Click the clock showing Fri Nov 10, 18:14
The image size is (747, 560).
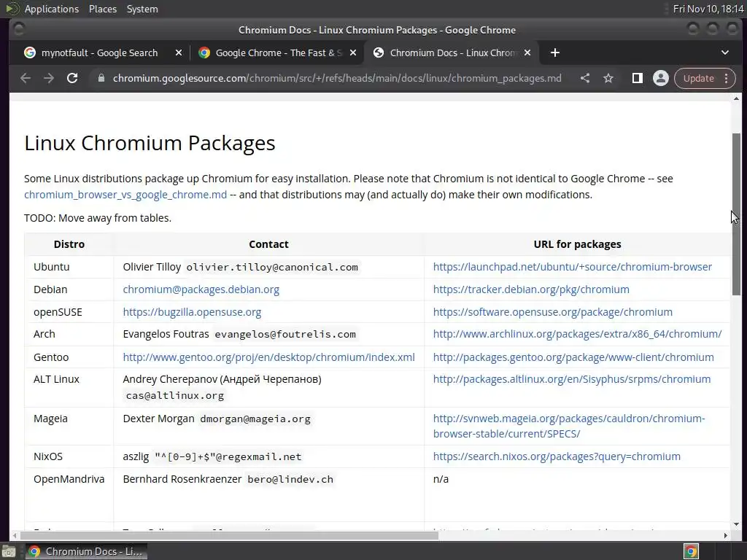708,9
